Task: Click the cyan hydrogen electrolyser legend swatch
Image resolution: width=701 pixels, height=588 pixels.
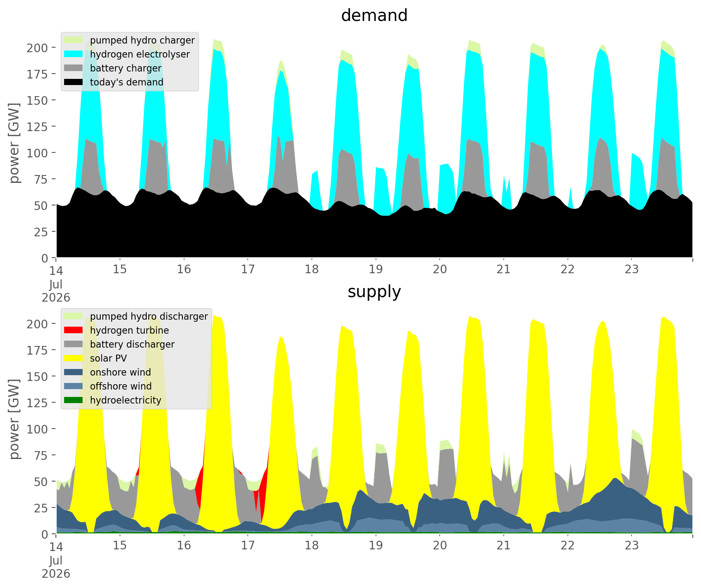Action: [74, 54]
